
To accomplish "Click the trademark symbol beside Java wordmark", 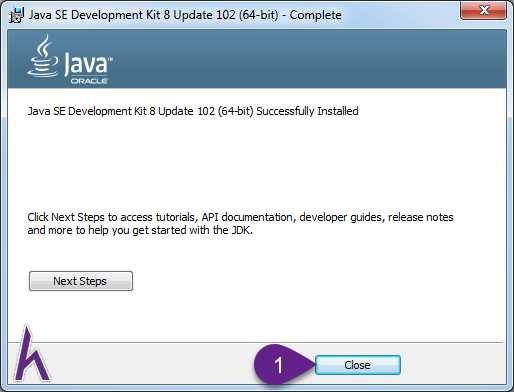I will [x=111, y=59].
